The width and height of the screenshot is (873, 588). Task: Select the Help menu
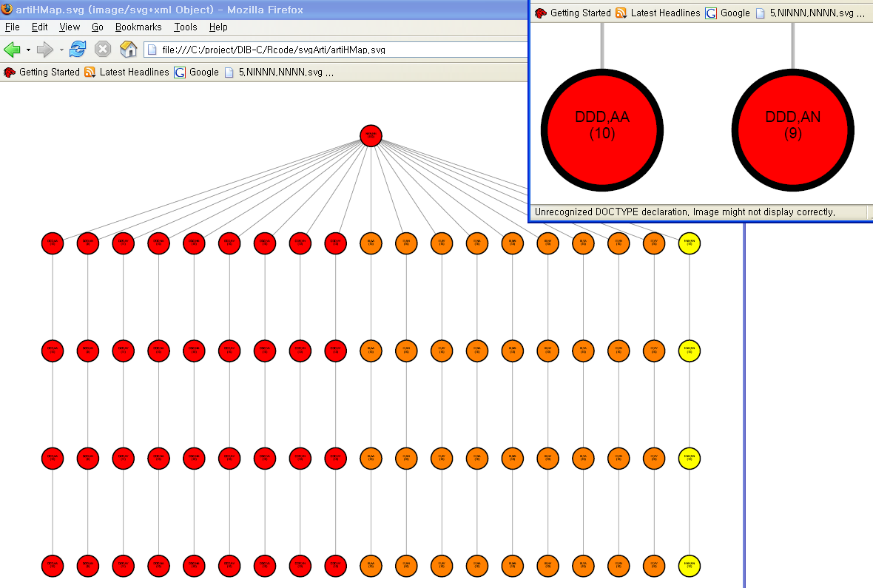218,27
